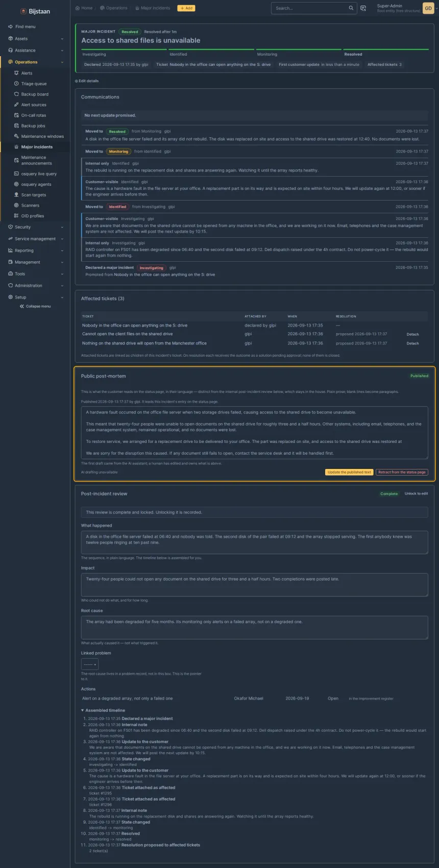The height and width of the screenshot is (868, 439).
Task: Detach the Manchester office ticket
Action: tap(412, 343)
